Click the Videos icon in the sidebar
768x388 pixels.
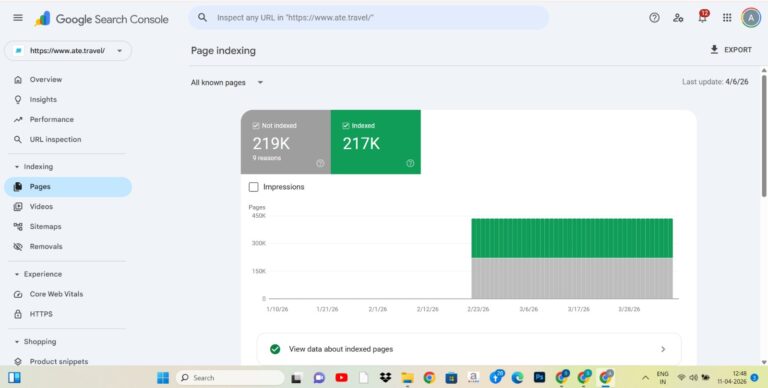pyautogui.click(x=18, y=207)
